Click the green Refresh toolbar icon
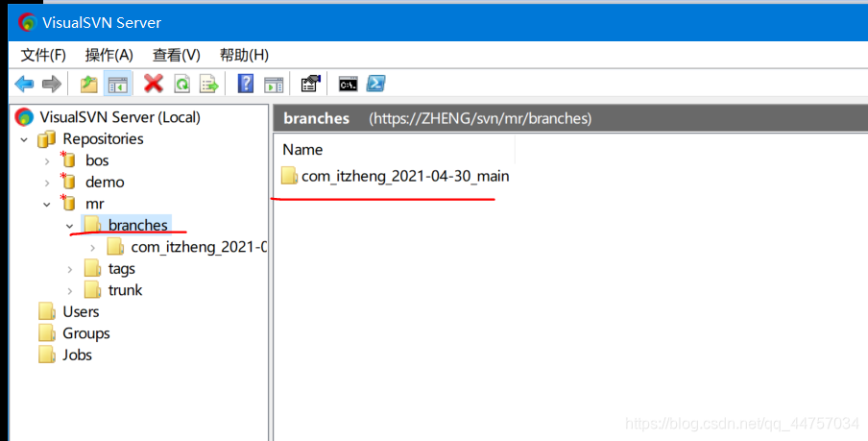The width and height of the screenshot is (868, 441). (181, 85)
